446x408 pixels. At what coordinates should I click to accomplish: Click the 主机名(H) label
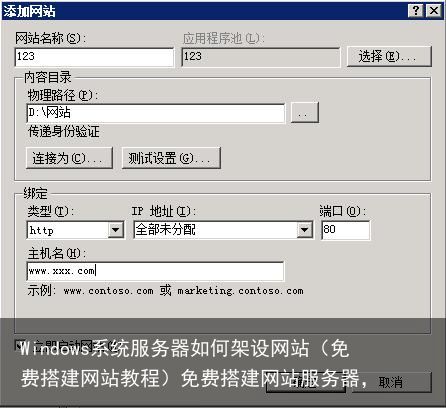tap(56, 254)
